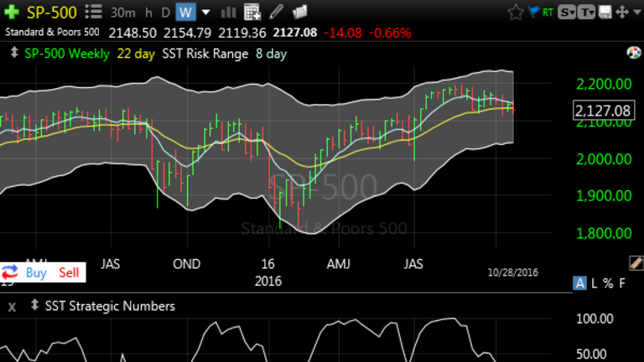Click the SP-500 symbol name
Viewport: 644px width, 362px height.
pyautogui.click(x=52, y=13)
